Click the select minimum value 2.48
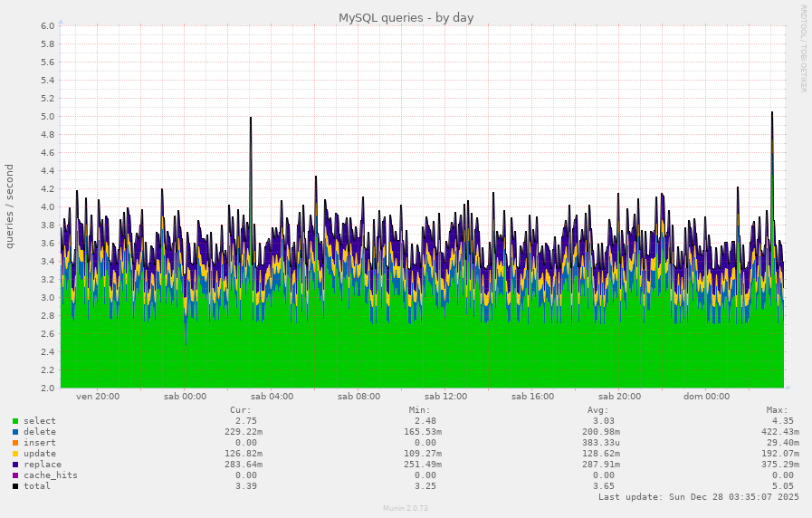812x518 pixels. coord(425,421)
